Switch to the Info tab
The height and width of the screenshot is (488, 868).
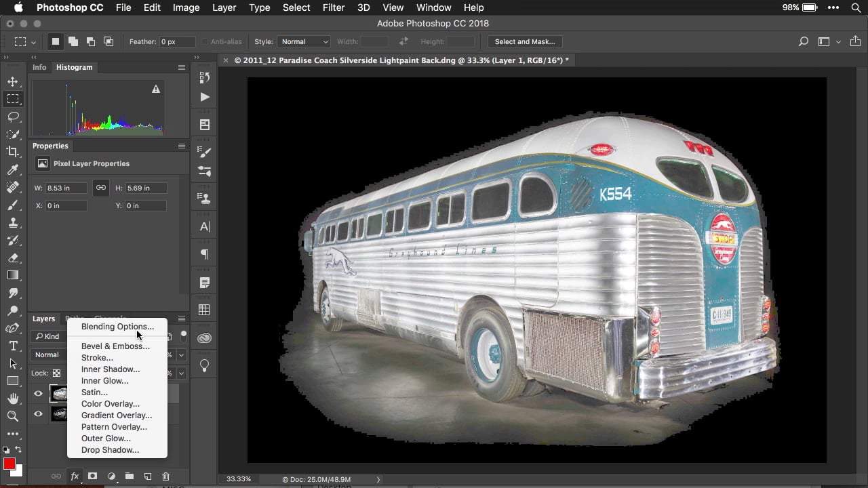[x=39, y=67]
